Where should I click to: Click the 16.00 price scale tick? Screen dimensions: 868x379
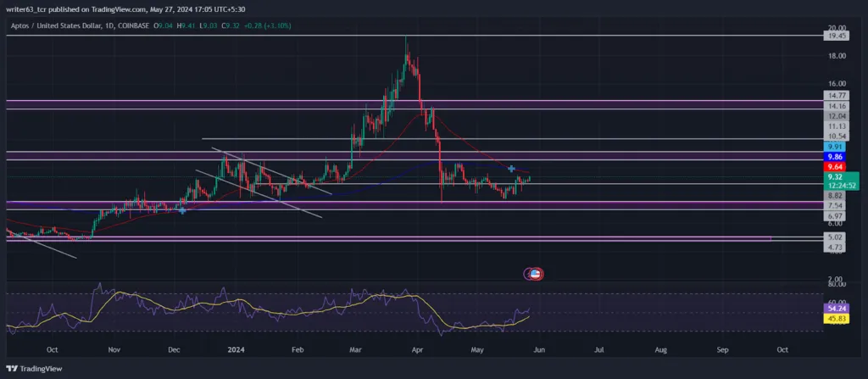(837, 84)
